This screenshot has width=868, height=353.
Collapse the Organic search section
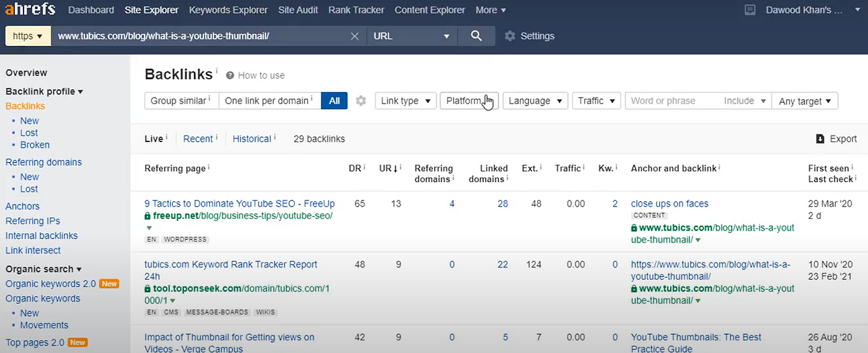click(x=43, y=269)
